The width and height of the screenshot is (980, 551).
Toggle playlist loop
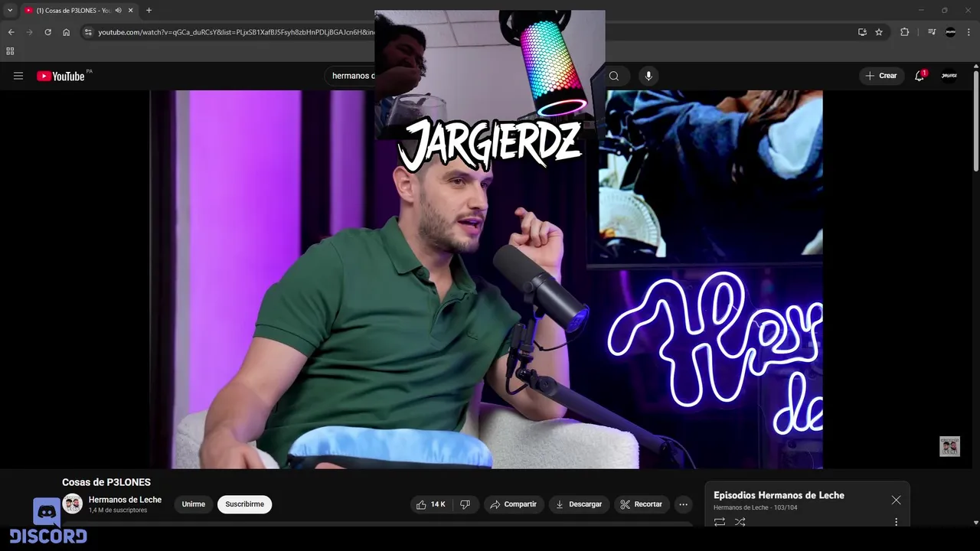tap(720, 522)
